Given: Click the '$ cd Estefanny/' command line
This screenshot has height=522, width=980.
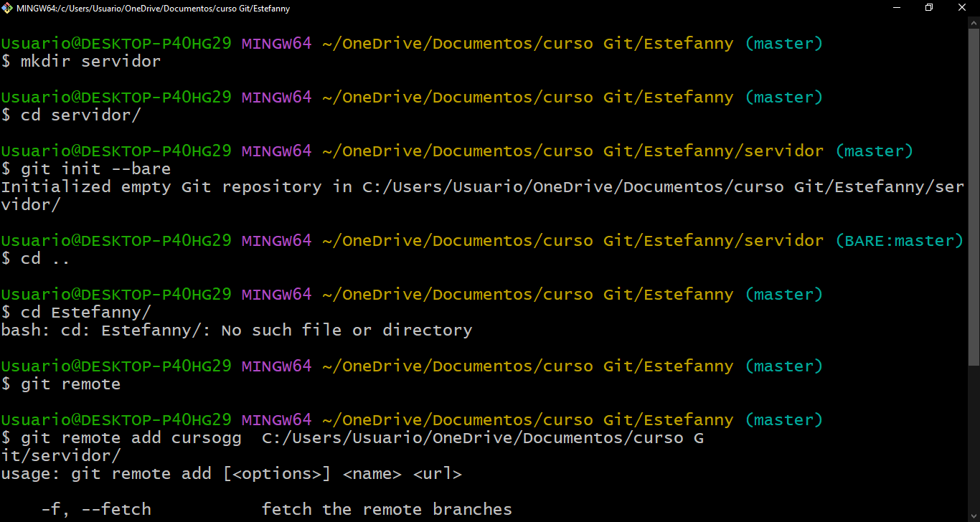Looking at the screenshot, I should [x=76, y=313].
